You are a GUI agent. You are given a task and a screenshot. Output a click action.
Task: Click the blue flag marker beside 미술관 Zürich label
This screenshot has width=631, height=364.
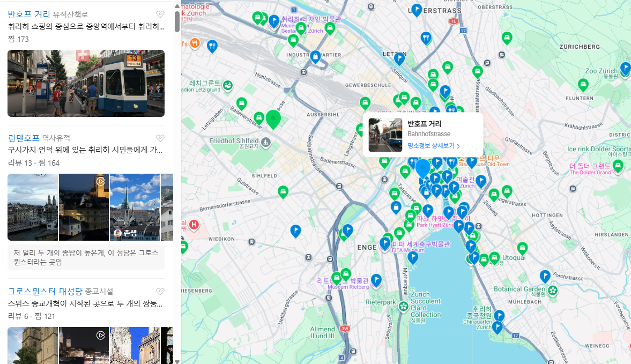pyautogui.click(x=481, y=181)
